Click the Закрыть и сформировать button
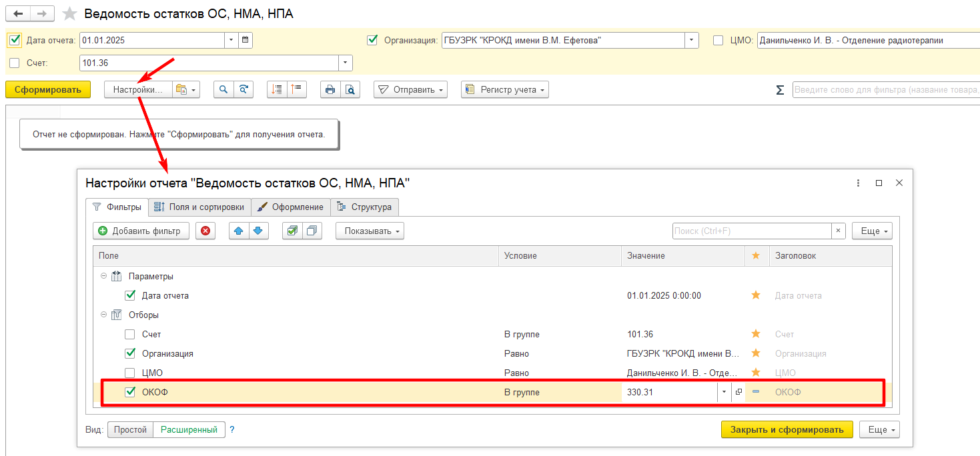The height and width of the screenshot is (456, 980). click(x=787, y=429)
